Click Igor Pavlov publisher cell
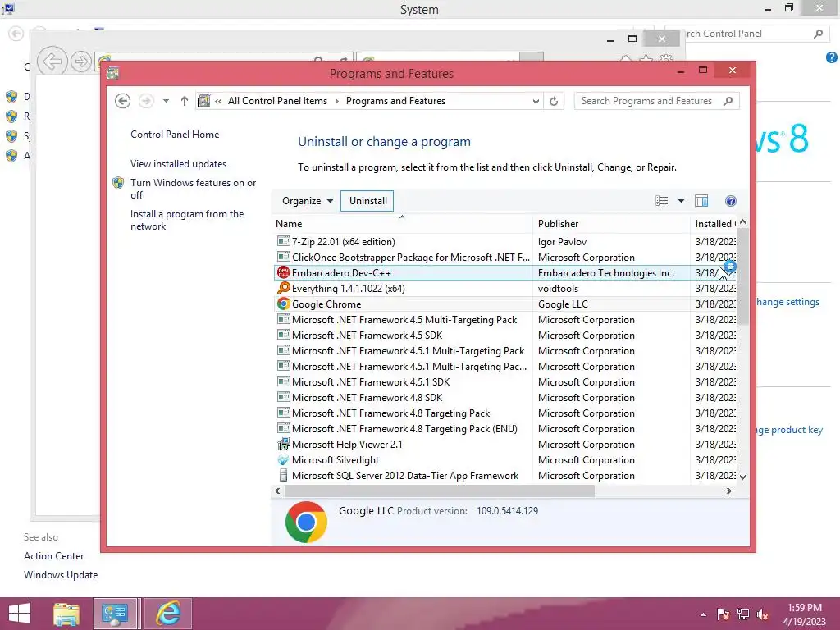The height and width of the screenshot is (630, 840). tap(562, 242)
